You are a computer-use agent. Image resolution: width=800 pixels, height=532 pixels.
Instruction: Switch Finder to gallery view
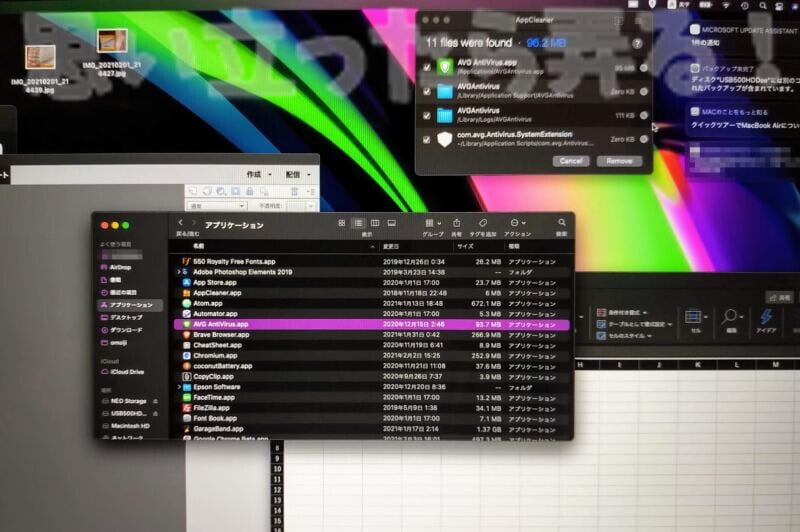point(392,223)
